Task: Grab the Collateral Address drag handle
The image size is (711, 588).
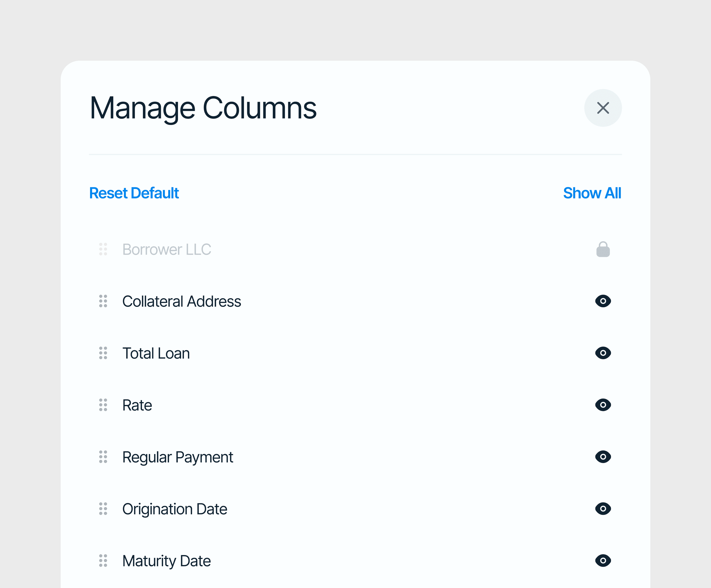Action: coord(103,301)
